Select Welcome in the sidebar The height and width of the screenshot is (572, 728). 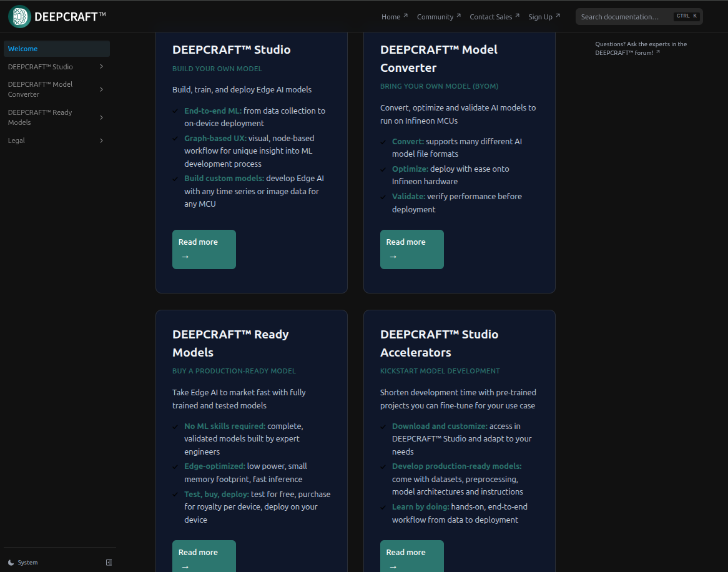tap(57, 49)
